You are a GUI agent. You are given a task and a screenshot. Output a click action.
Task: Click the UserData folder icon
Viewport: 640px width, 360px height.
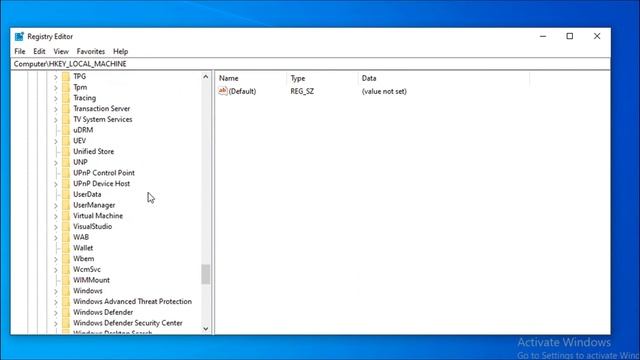point(66,194)
